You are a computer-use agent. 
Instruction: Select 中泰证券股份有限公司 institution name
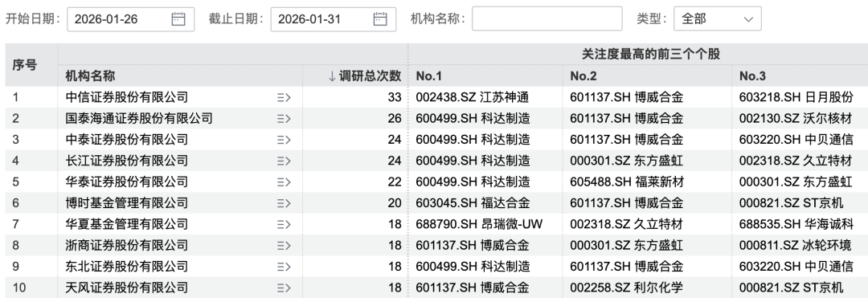click(127, 140)
